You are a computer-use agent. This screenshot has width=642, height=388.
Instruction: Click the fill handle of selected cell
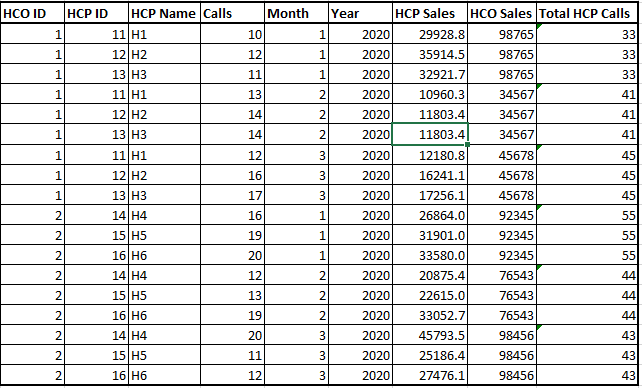click(468, 144)
